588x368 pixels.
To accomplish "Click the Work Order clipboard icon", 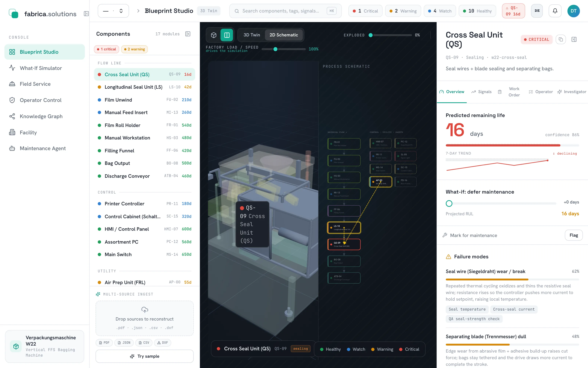I will (x=500, y=92).
